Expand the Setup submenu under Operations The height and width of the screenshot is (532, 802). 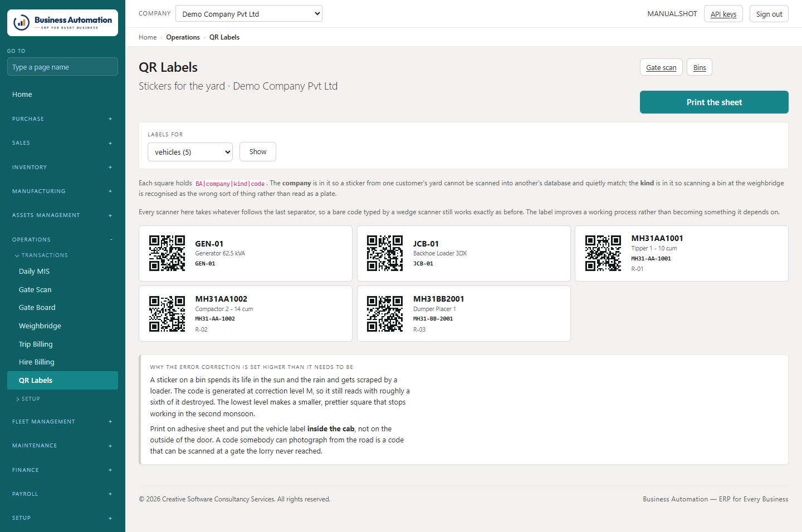28,399
